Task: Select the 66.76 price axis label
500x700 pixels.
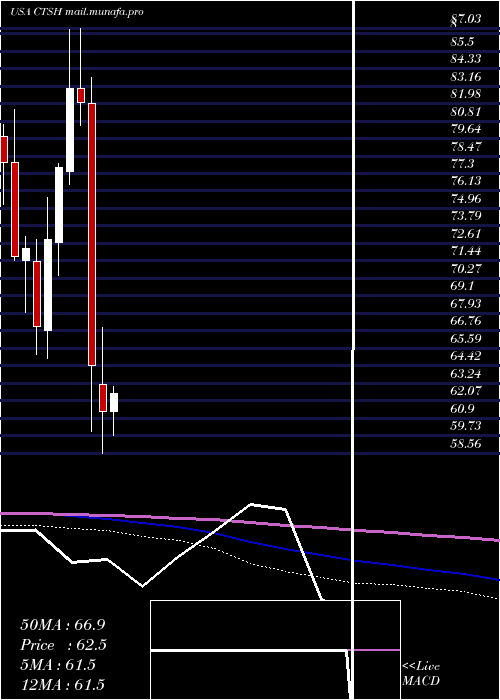Action: coord(466,321)
